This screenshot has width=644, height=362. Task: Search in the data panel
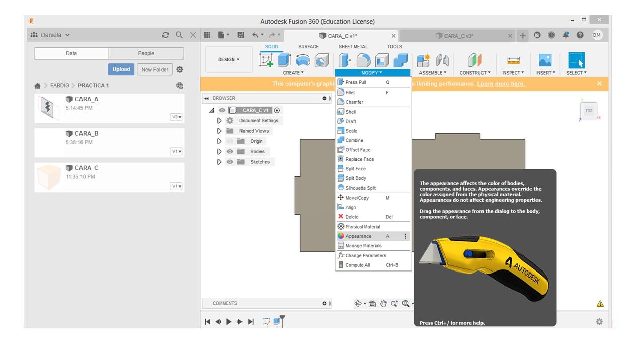click(179, 35)
